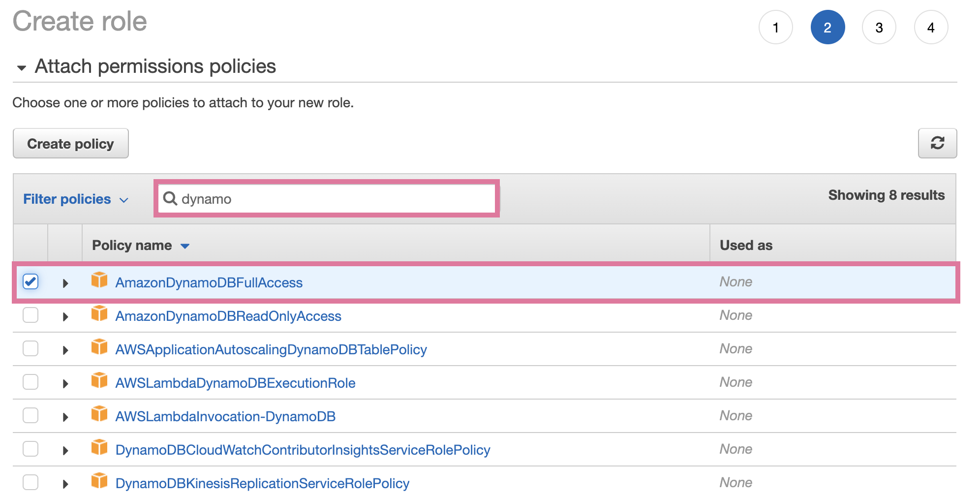The image size is (980, 497).
Task: Click None in AWSApplicationAutoscalingDynamoDBTablePolicy row
Action: pos(736,348)
